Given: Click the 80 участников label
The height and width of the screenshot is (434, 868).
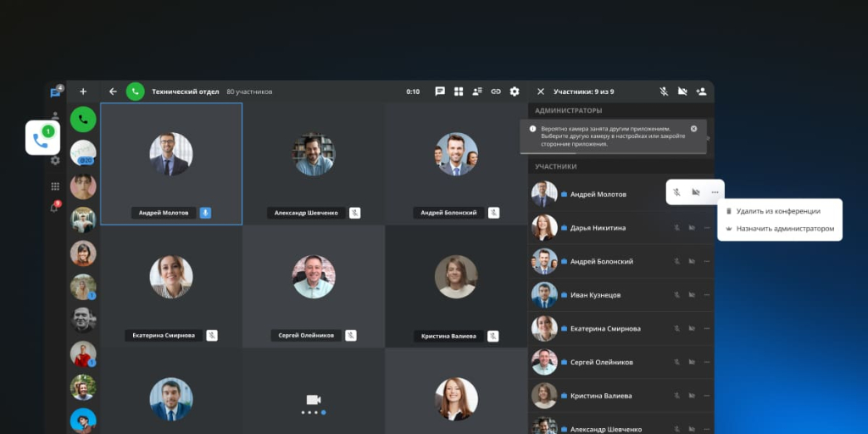Looking at the screenshot, I should click(249, 92).
